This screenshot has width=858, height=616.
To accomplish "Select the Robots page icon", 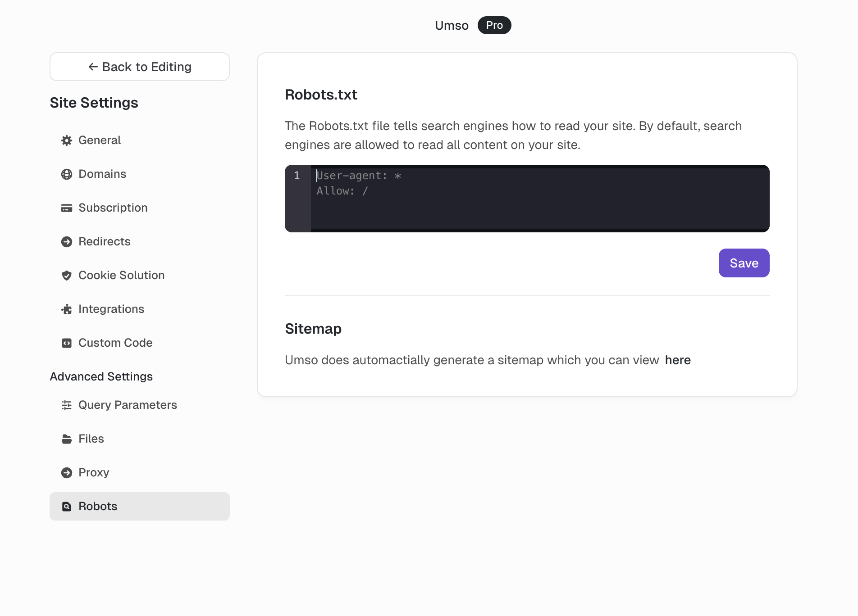I will 67,506.
